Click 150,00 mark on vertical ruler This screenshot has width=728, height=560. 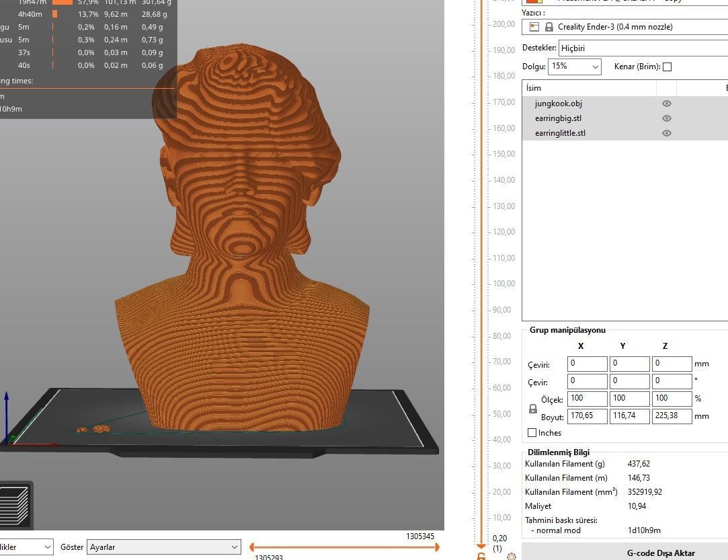coord(503,154)
